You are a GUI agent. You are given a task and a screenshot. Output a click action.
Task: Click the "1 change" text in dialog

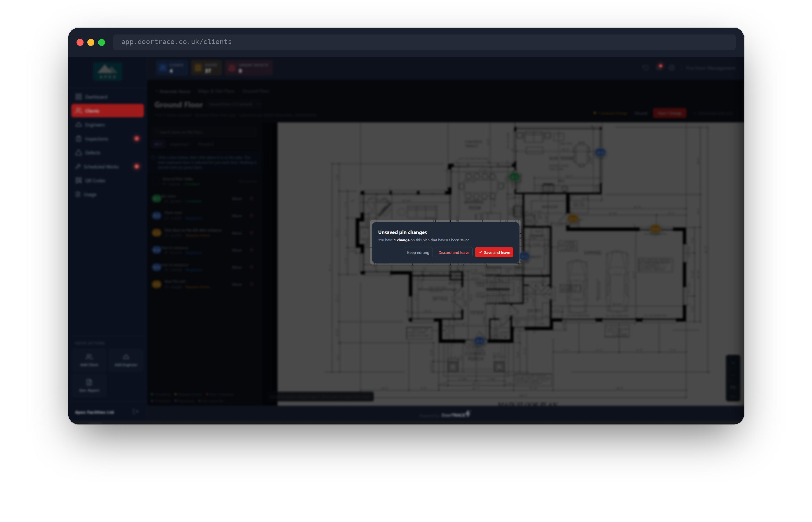402,240
